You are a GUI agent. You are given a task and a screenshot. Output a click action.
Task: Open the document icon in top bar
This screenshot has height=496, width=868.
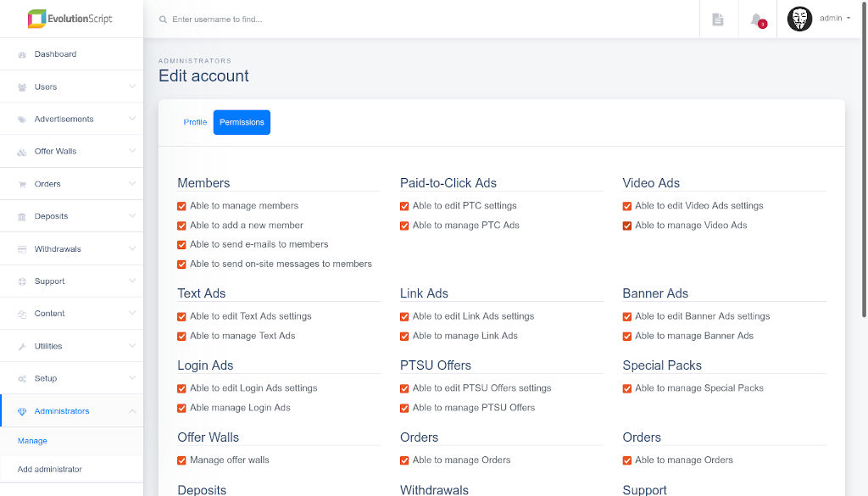[x=718, y=20]
